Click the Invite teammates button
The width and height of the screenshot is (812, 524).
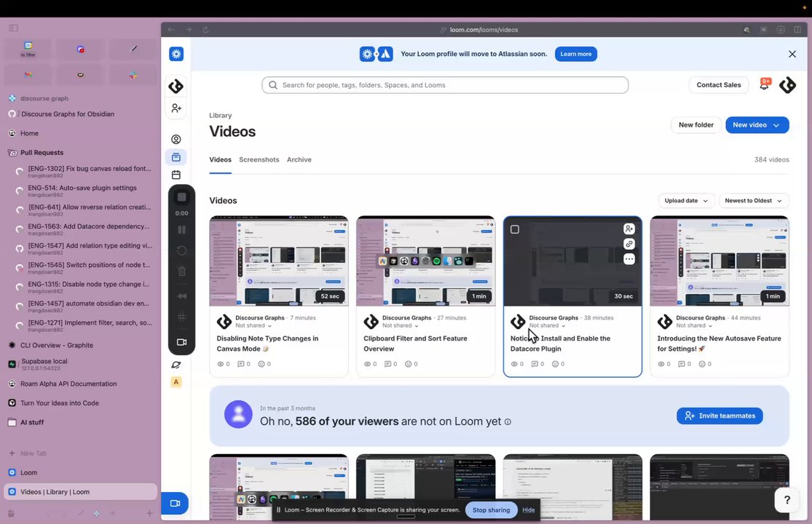[720, 416]
